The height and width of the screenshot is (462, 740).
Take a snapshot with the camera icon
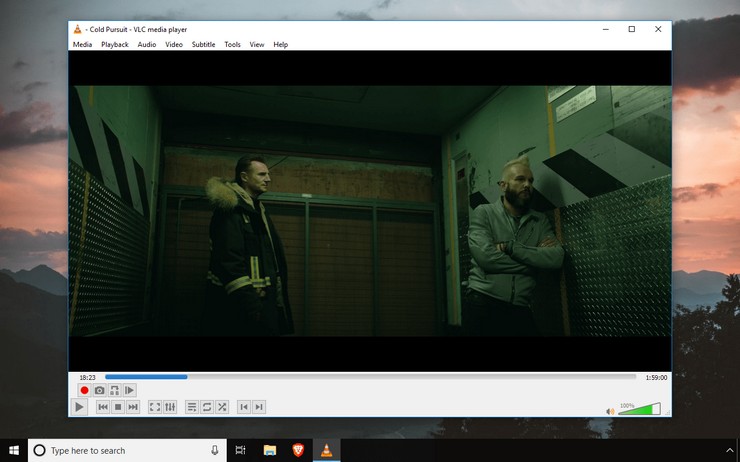tap(100, 390)
